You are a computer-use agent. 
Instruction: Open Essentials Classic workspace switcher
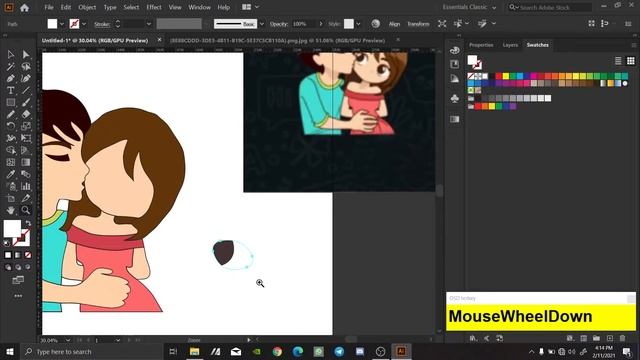469,7
